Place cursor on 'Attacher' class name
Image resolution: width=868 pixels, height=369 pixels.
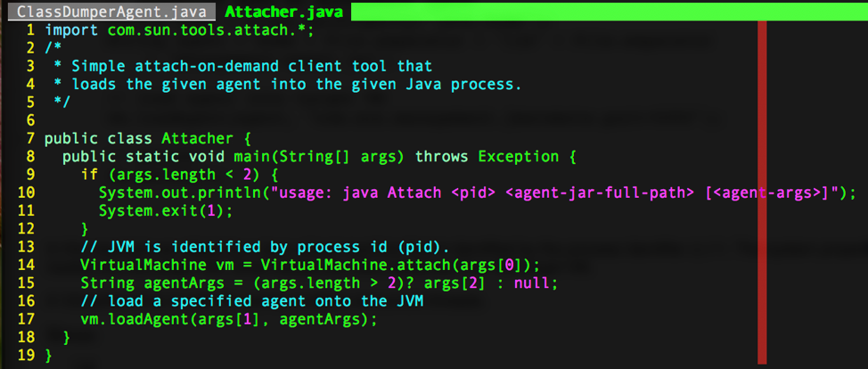coord(197,138)
